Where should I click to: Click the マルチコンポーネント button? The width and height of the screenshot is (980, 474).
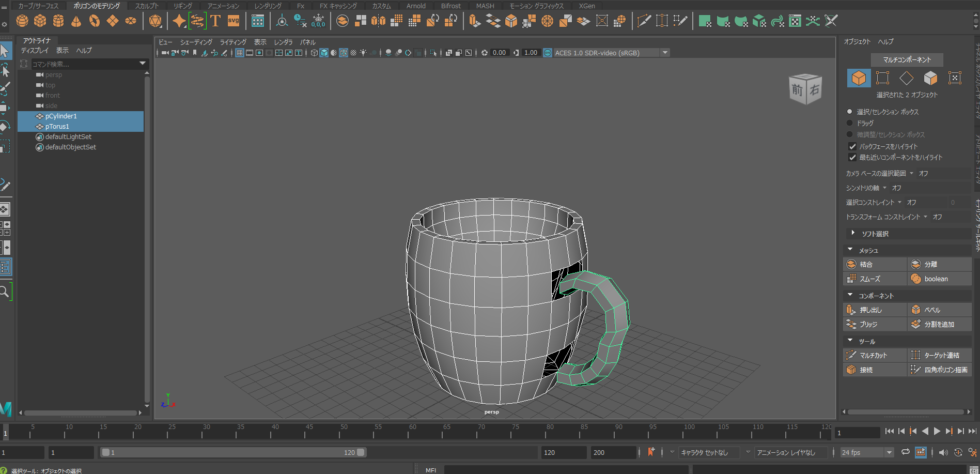click(907, 60)
